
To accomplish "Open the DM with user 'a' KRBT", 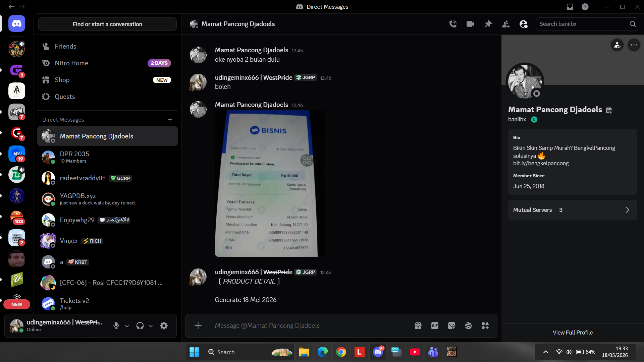I will pos(107,262).
